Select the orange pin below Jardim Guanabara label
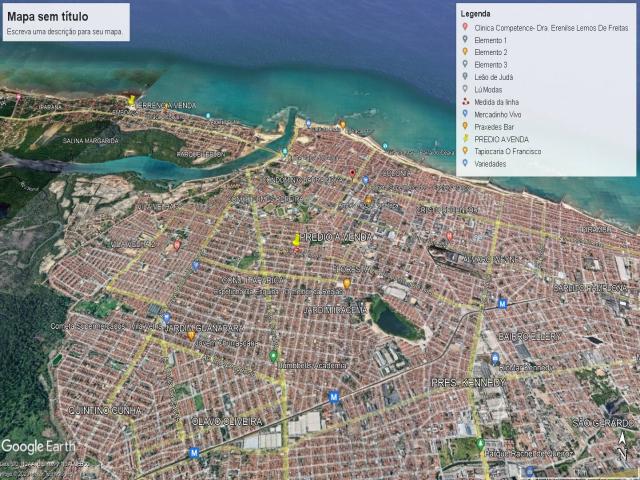The image size is (640, 480). pos(191,336)
